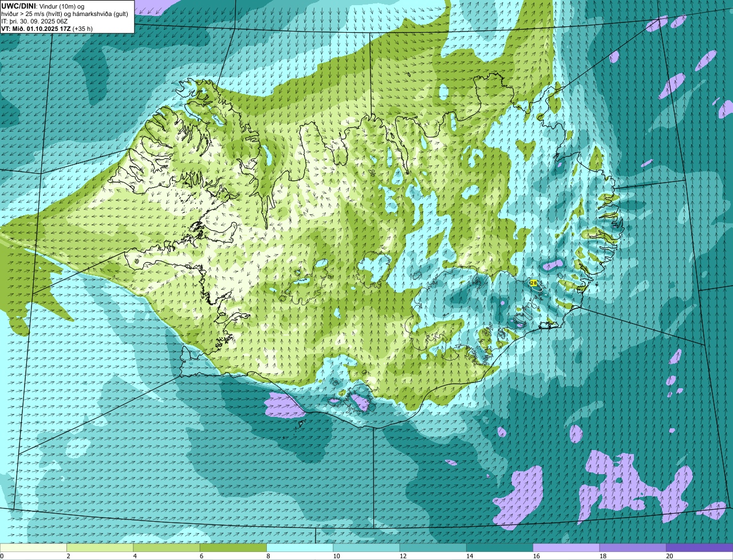Click the legend scale label '6'
Image resolution: width=733 pixels, height=560 pixels.
201,556
